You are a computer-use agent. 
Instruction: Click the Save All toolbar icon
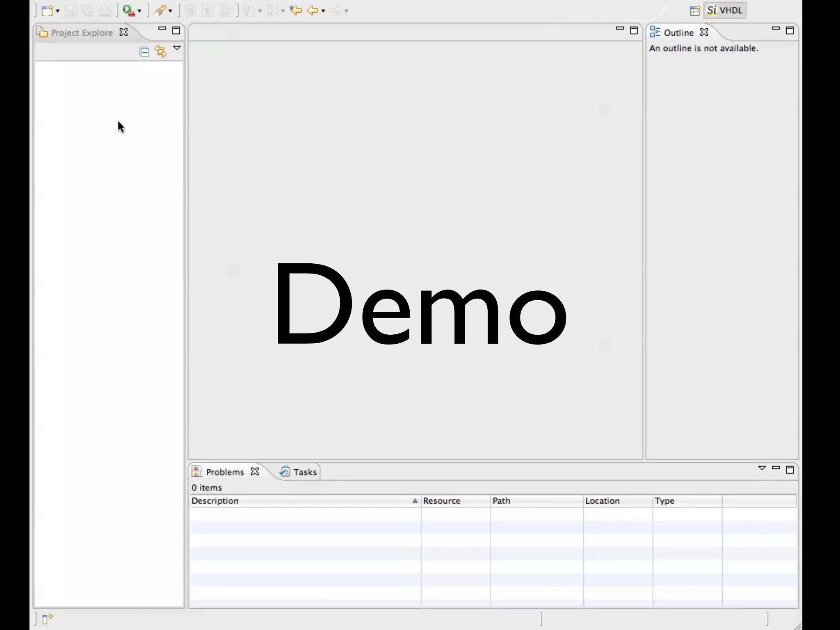click(87, 11)
